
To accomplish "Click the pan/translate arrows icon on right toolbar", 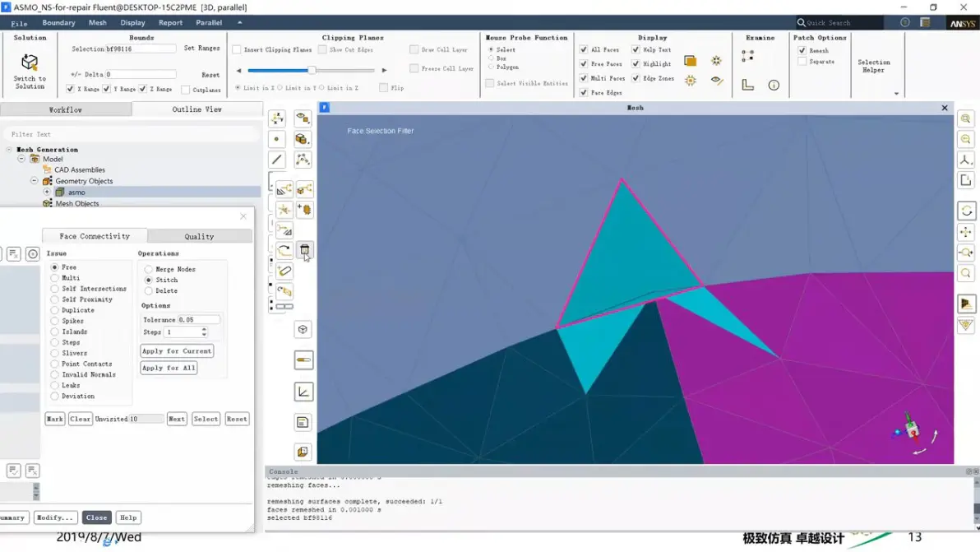I will (x=966, y=232).
